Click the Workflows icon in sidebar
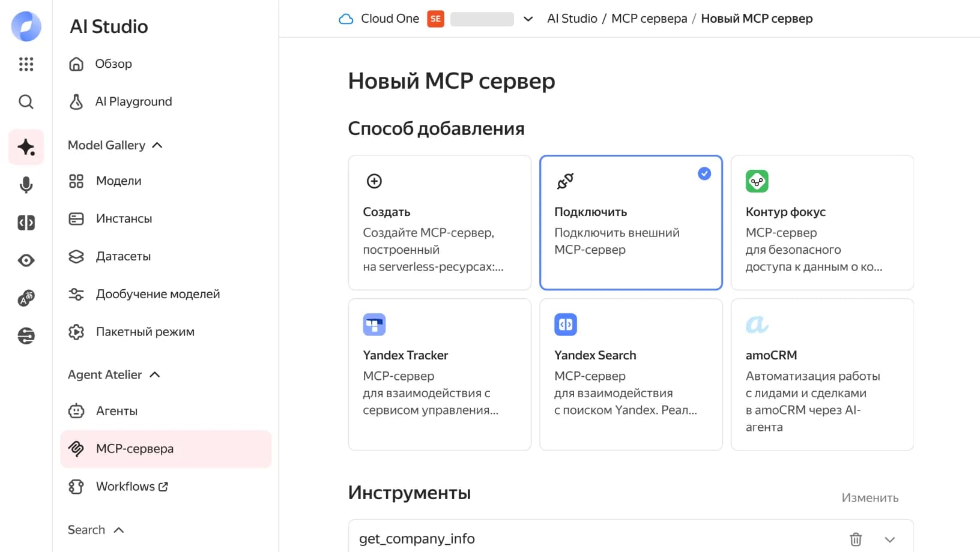This screenshot has width=980, height=552. click(x=76, y=487)
